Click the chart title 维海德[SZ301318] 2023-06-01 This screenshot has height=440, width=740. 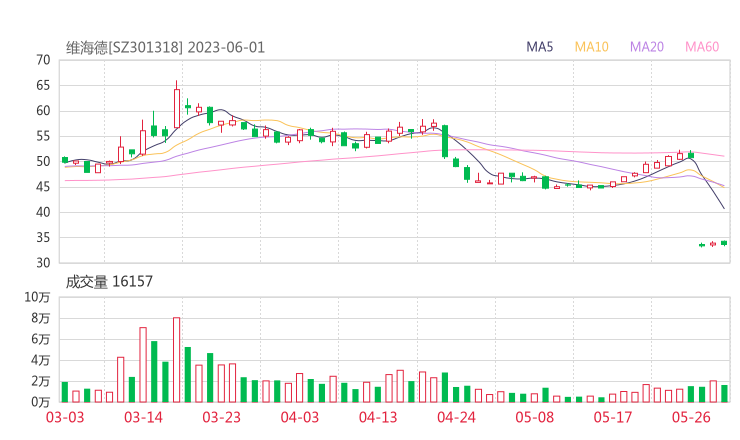click(x=165, y=48)
